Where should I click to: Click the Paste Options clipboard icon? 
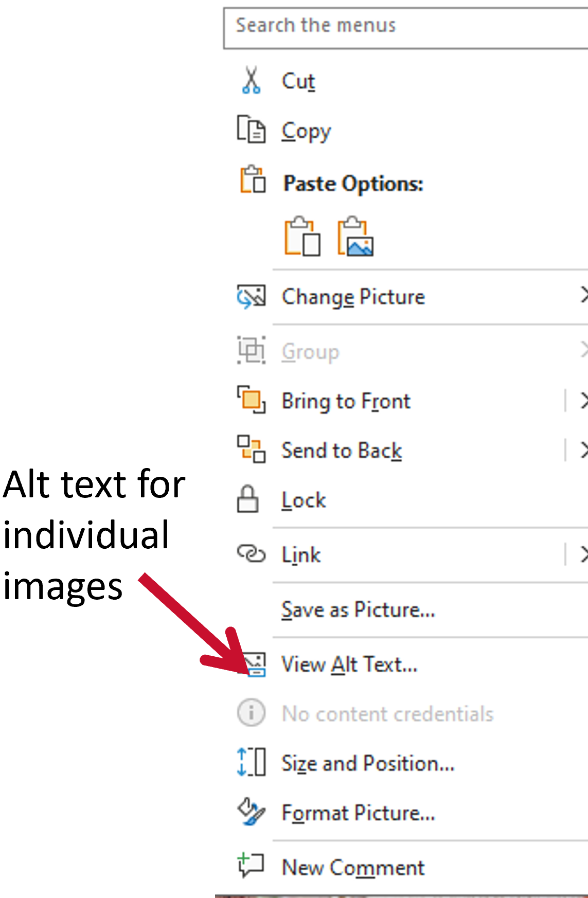(251, 182)
